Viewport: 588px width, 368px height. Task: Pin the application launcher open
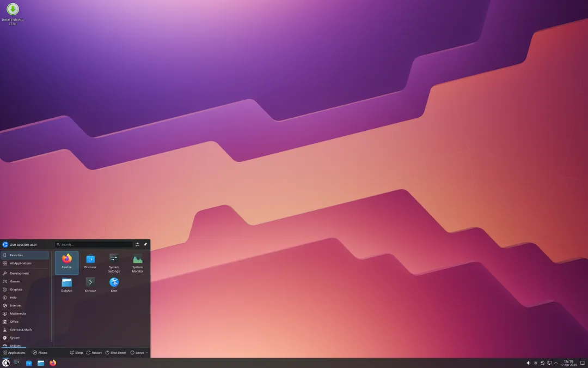145,244
